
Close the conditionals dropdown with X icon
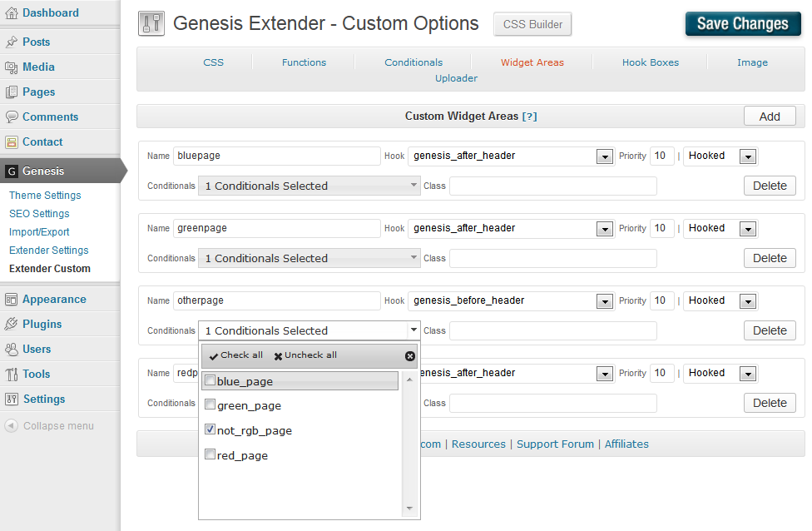pyautogui.click(x=409, y=356)
